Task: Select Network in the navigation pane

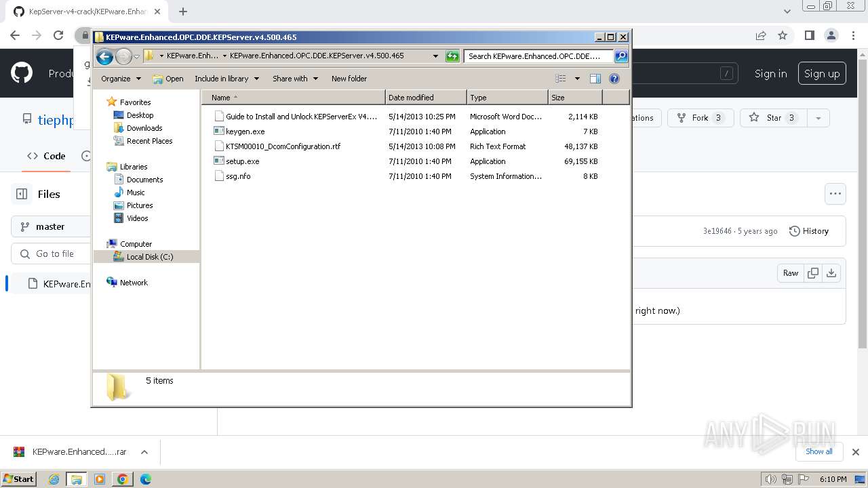Action: 134,283
